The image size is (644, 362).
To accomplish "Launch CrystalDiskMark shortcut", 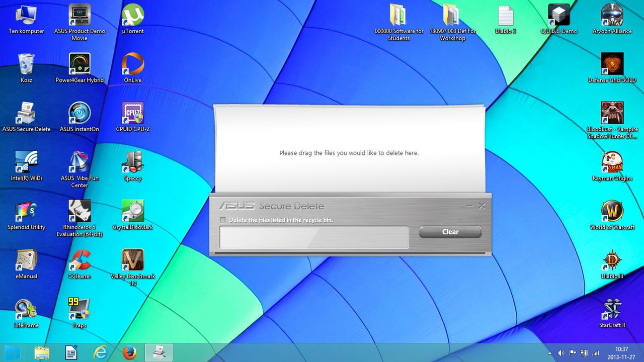I will [133, 215].
